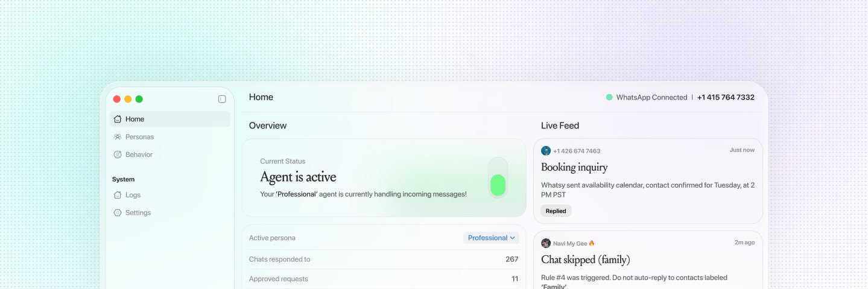The width and height of the screenshot is (868, 289).
Task: Click the Settings gear icon
Action: point(118,212)
